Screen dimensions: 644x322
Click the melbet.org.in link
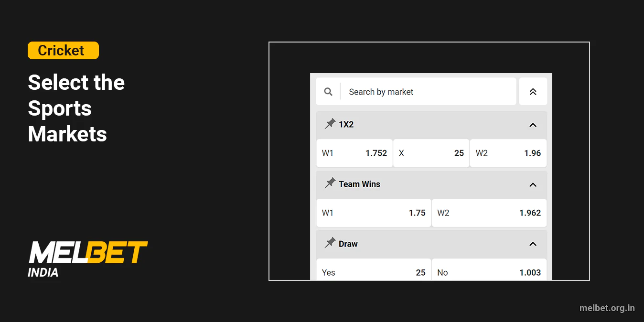(x=607, y=308)
